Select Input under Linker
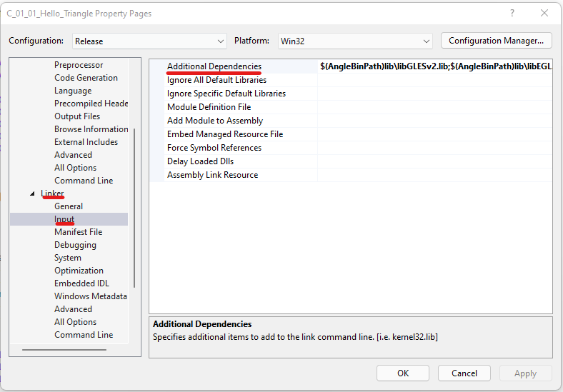This screenshot has width=563, height=392. [x=69, y=219]
